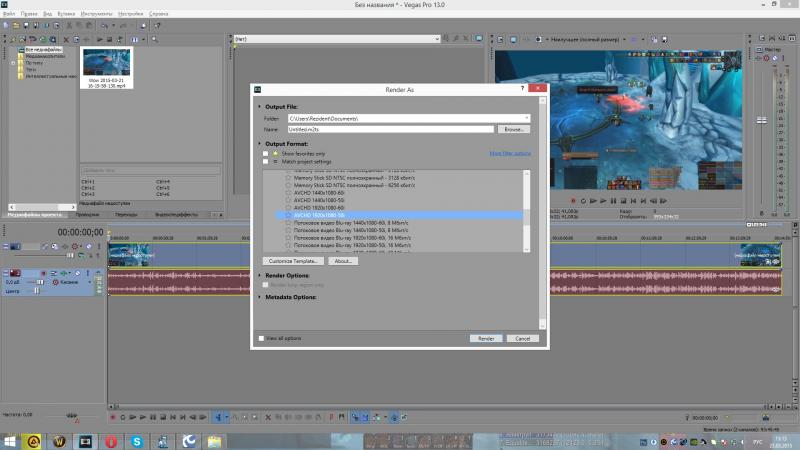Open the Настройки menu

coord(131,14)
